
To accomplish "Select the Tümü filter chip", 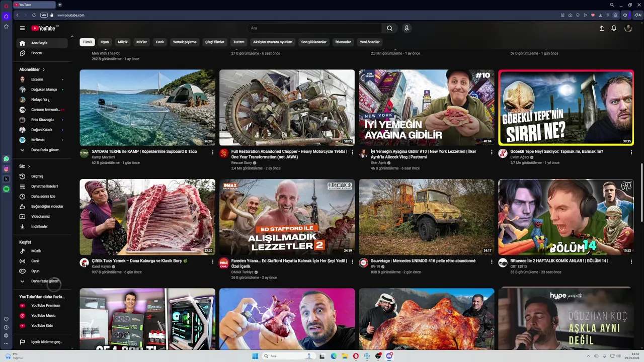I will [88, 42].
